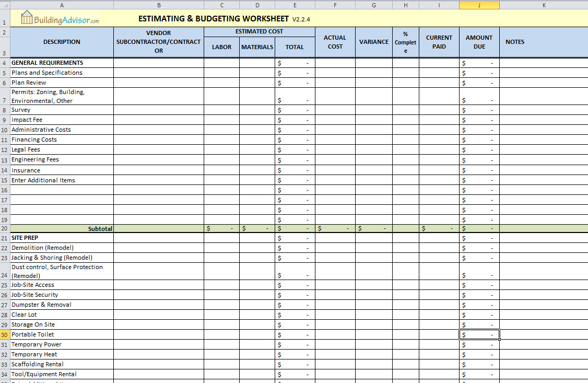Screen dimensions: 588x383
Task: Click the VENDOR SUBCONTRACTOR/CONTRACTOR header
Action: pos(159,42)
